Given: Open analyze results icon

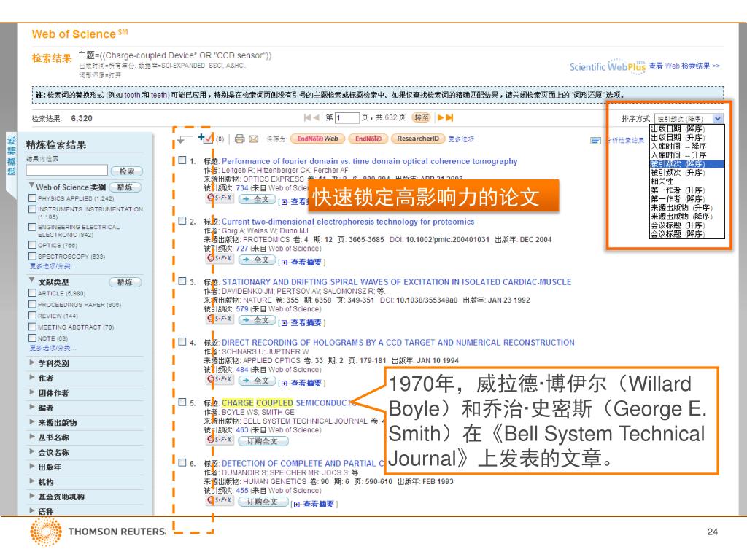Looking at the screenshot, I should (595, 140).
